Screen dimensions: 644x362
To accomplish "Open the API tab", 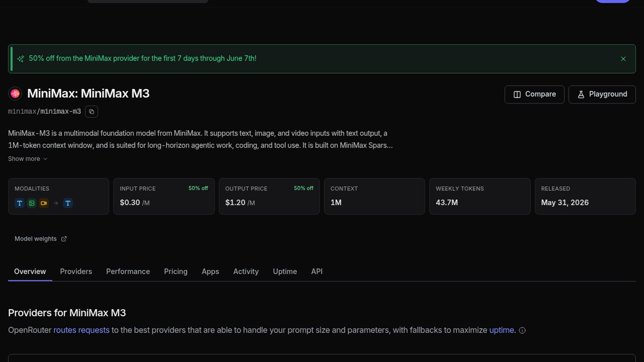I will (317, 271).
